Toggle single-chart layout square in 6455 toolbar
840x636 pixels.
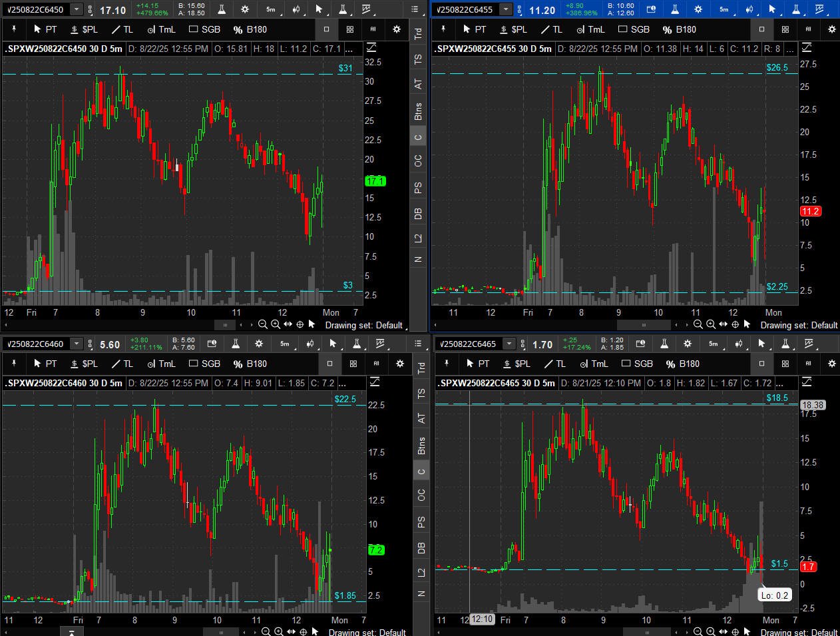pos(761,29)
